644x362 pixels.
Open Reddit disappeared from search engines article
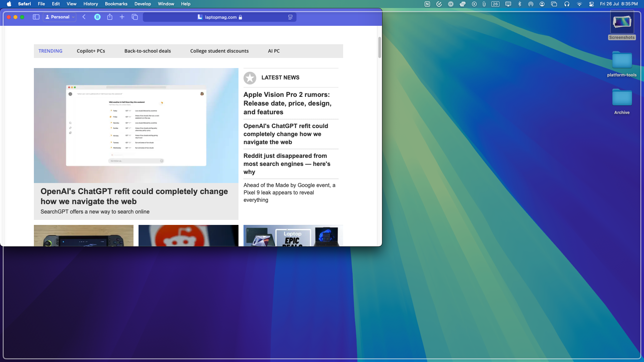coord(287,164)
